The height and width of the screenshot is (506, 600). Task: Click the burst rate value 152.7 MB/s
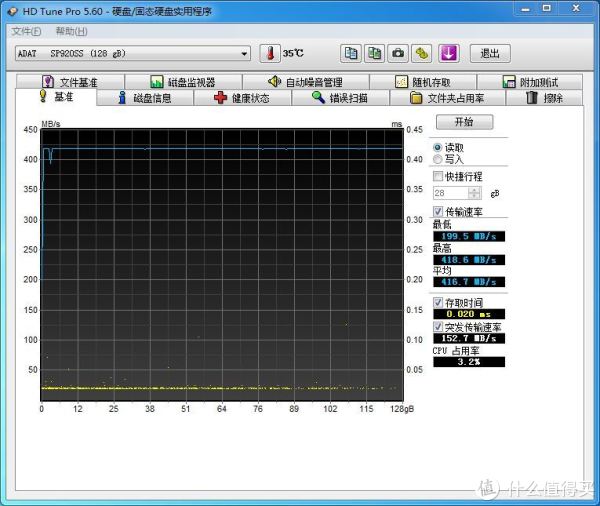pyautogui.click(x=469, y=338)
